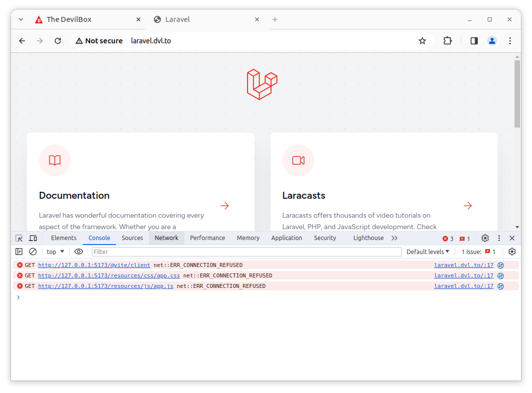Image resolution: width=532 pixels, height=393 pixels.
Task: Show the console sidebar panel
Action: [x=19, y=252]
